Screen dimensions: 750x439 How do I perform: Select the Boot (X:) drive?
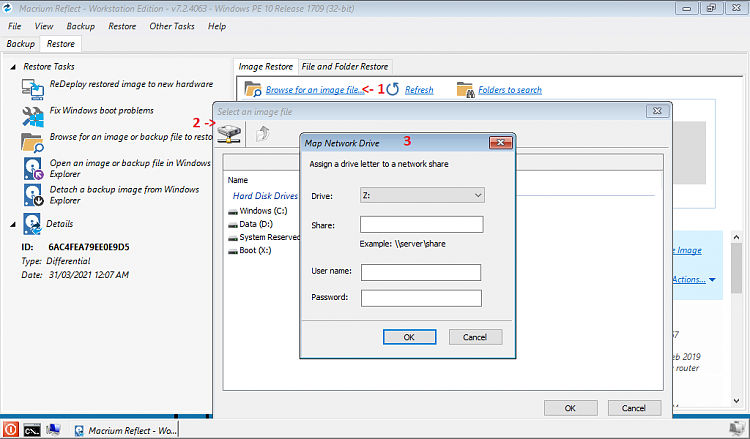250,250
